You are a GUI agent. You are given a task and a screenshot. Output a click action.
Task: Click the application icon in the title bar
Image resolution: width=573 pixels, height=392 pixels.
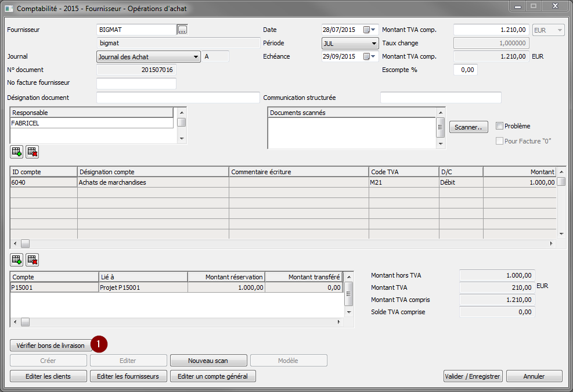(x=9, y=9)
